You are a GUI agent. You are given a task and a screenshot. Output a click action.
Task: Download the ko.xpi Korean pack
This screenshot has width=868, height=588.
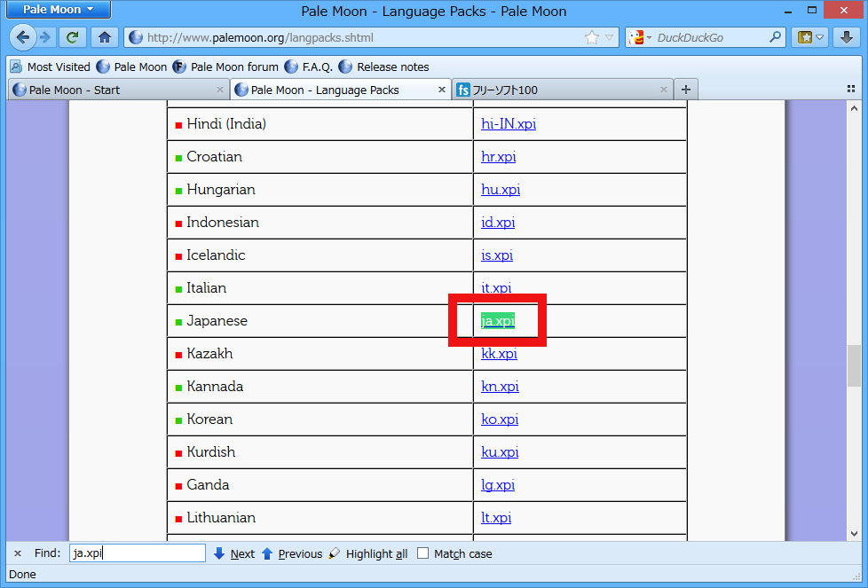tap(500, 419)
